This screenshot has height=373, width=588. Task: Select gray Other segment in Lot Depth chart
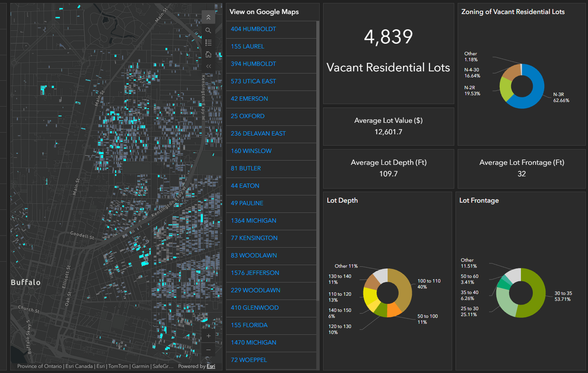click(382, 275)
